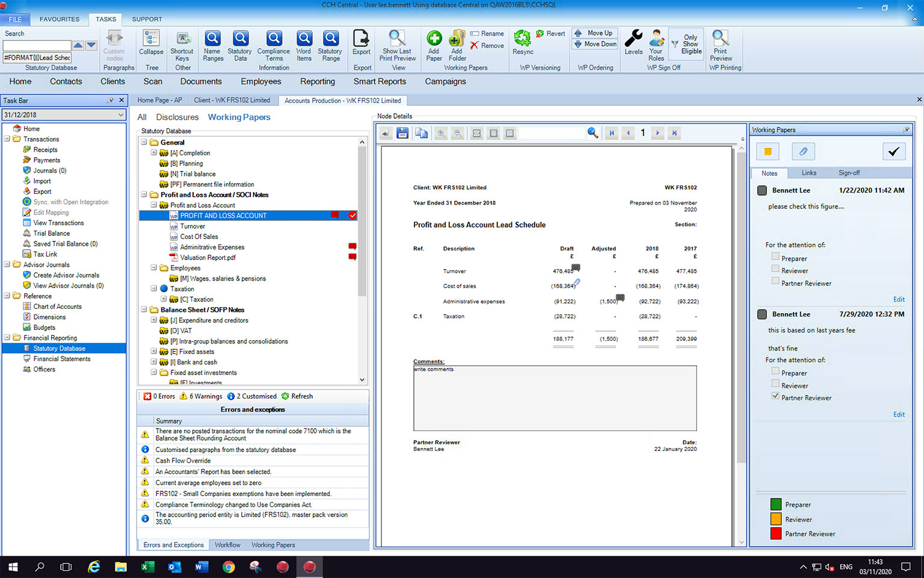Click the write comments text box
Viewport: 924px width, 578px height.
tap(555, 398)
